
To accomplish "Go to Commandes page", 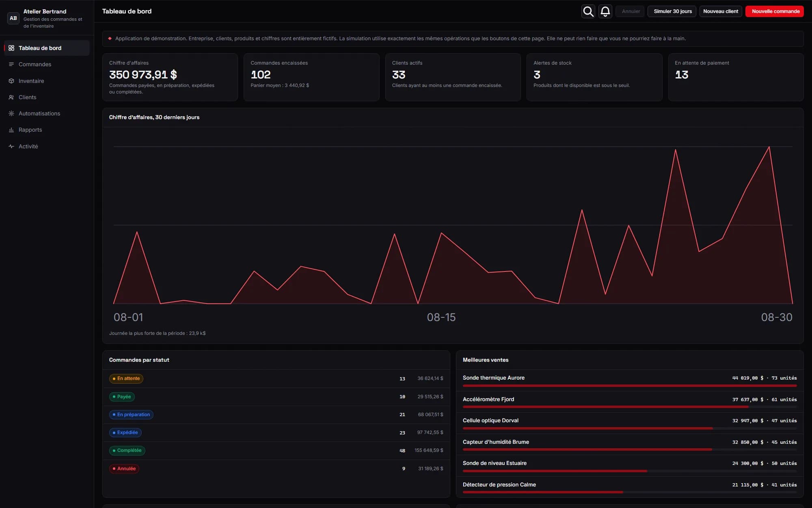I will (x=47, y=64).
